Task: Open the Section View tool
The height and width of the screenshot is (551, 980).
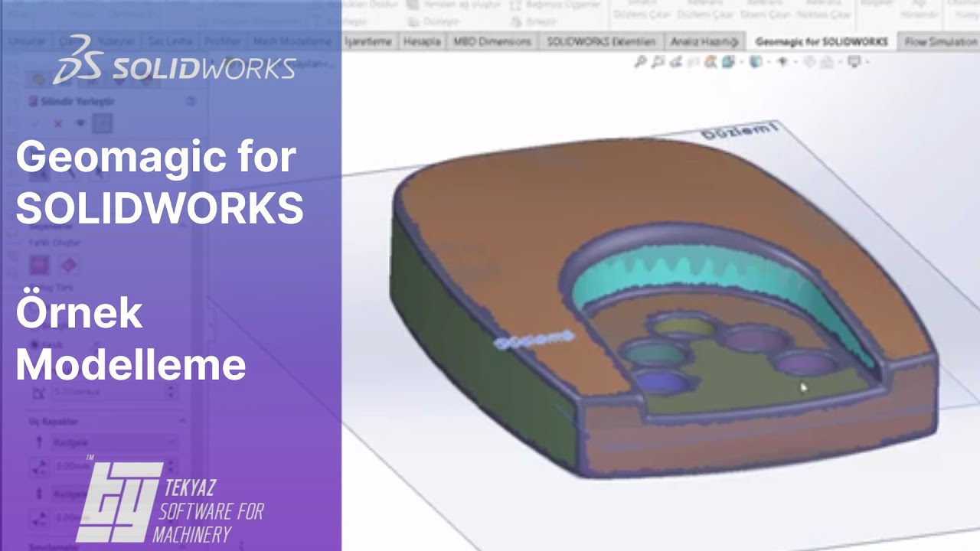Action: coord(708,65)
